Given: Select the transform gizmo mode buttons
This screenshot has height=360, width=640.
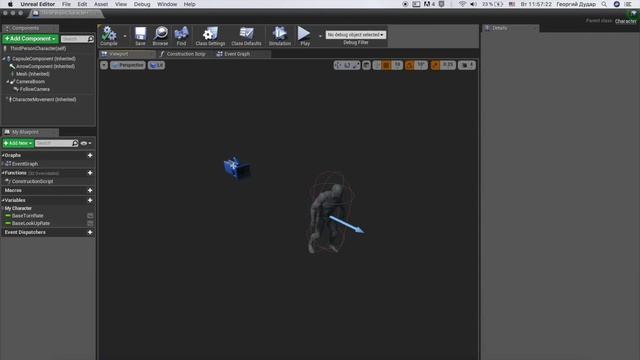Looking at the screenshot, I should (x=347, y=65).
